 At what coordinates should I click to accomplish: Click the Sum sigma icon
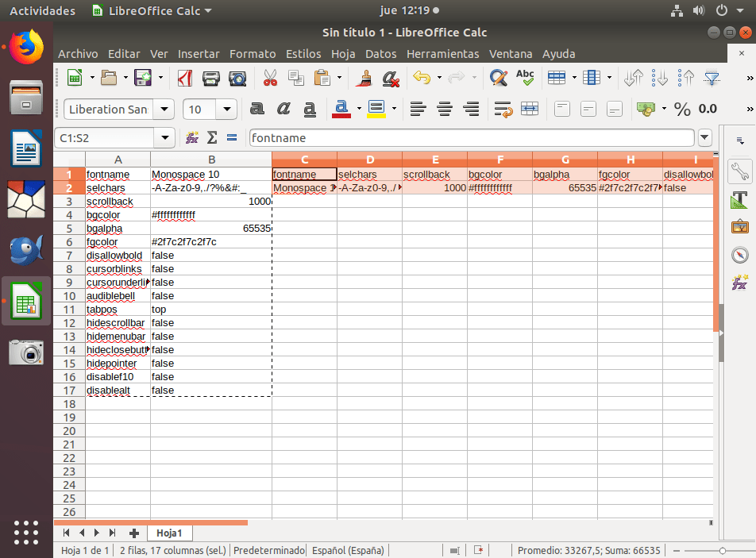pyautogui.click(x=212, y=137)
